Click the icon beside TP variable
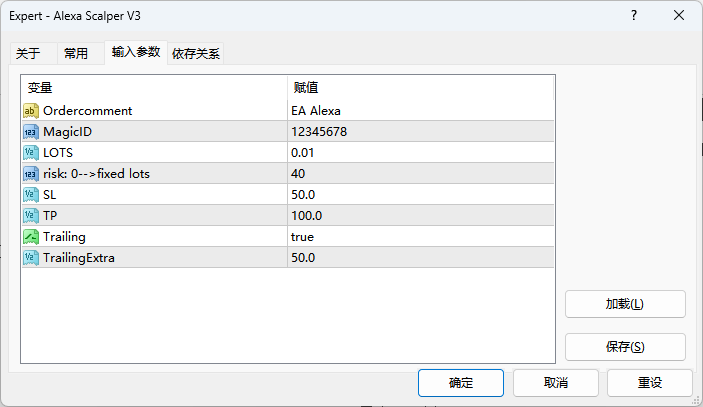The height and width of the screenshot is (407, 703). coord(31,216)
